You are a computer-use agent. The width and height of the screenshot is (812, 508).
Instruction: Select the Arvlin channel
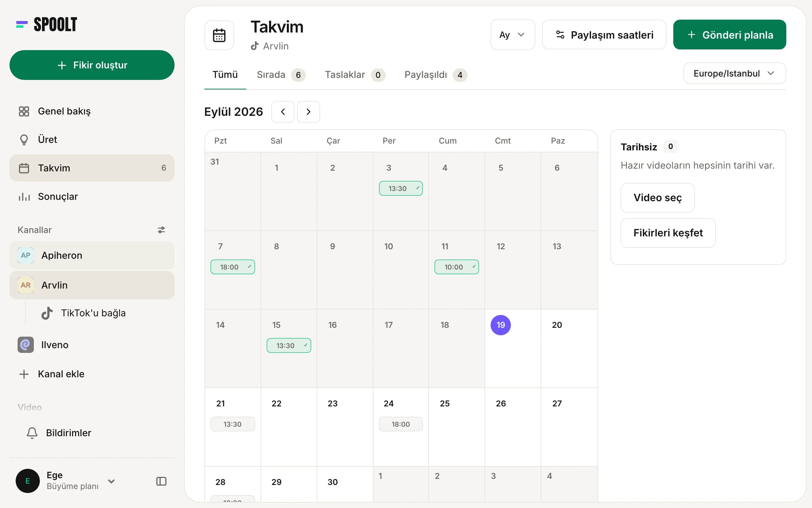92,285
